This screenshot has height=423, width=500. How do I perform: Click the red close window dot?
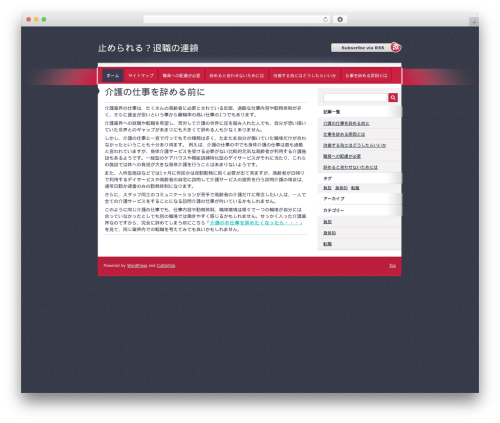tap(29, 19)
